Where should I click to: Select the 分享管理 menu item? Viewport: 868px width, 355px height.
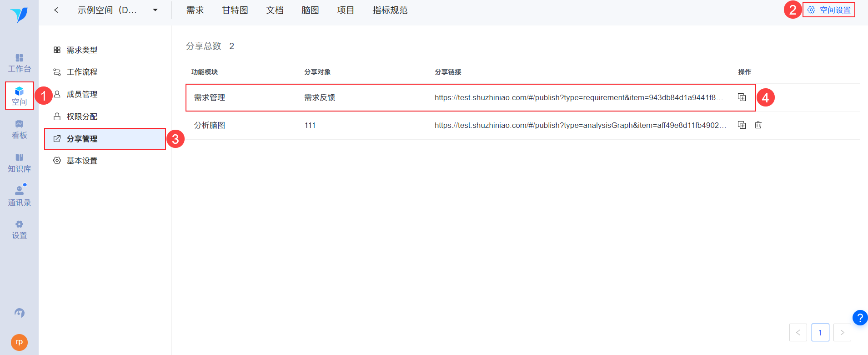105,139
